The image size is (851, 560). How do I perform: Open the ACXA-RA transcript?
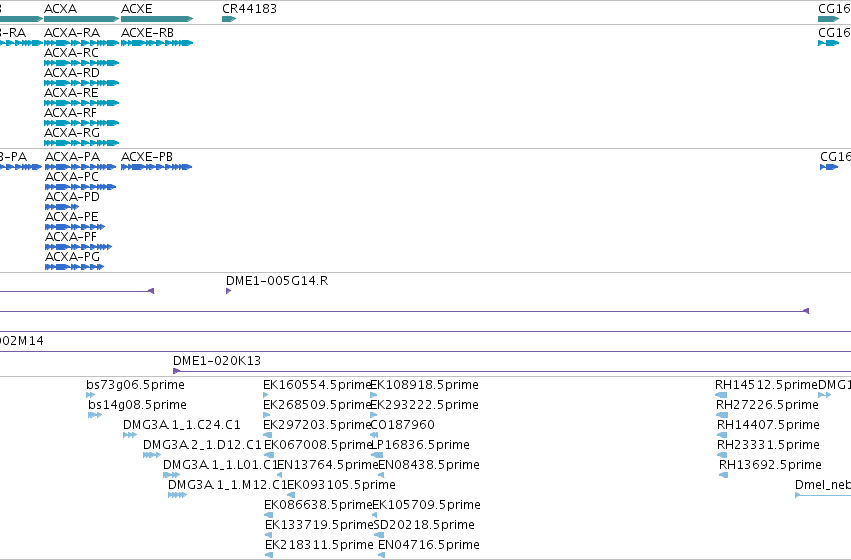coord(81,43)
